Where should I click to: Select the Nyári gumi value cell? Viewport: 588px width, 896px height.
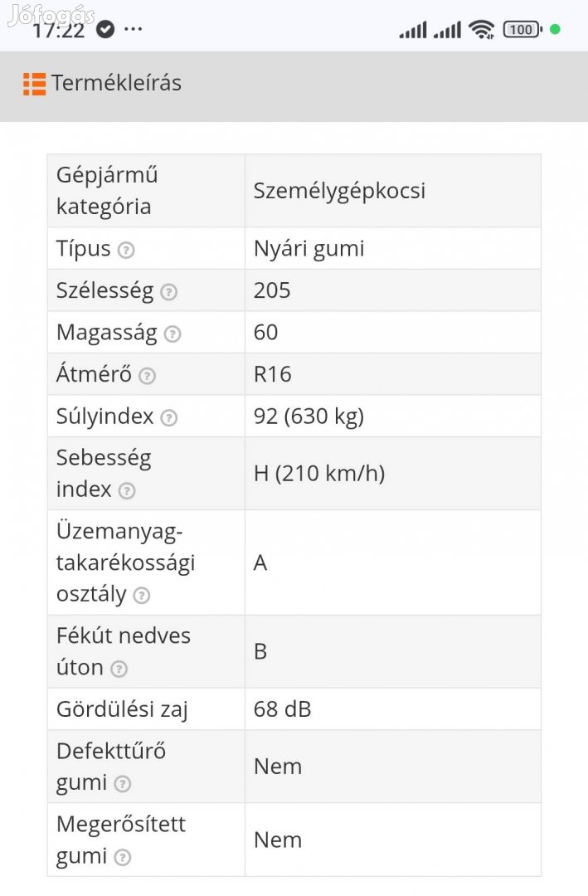point(309,248)
